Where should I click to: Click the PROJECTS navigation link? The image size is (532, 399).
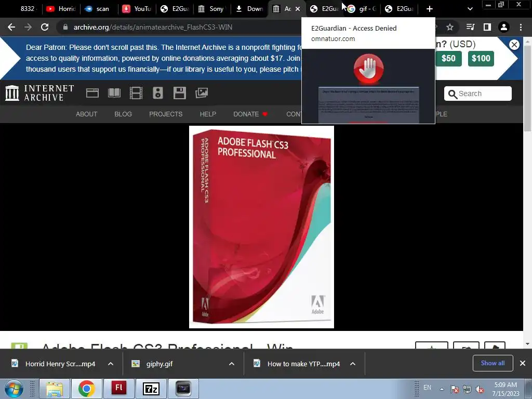tap(166, 114)
